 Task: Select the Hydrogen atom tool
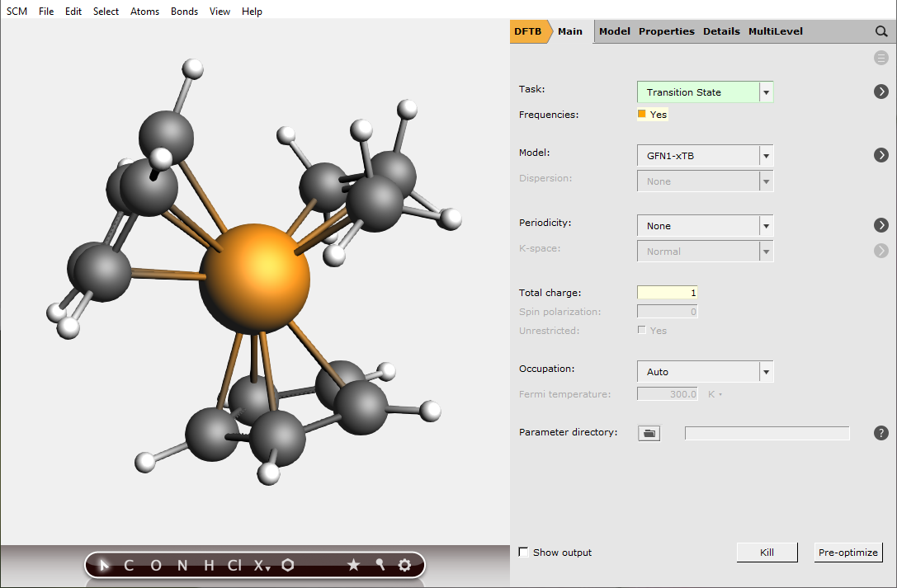[207, 565]
